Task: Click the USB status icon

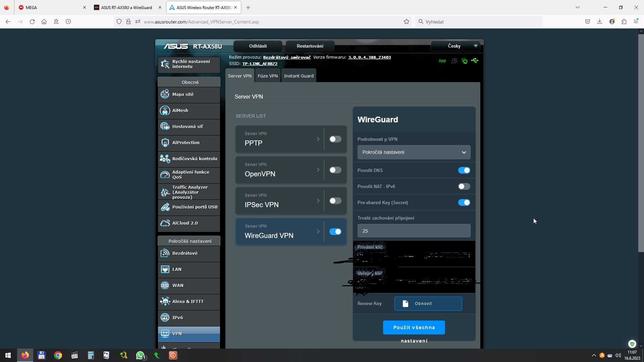Action: (x=475, y=61)
